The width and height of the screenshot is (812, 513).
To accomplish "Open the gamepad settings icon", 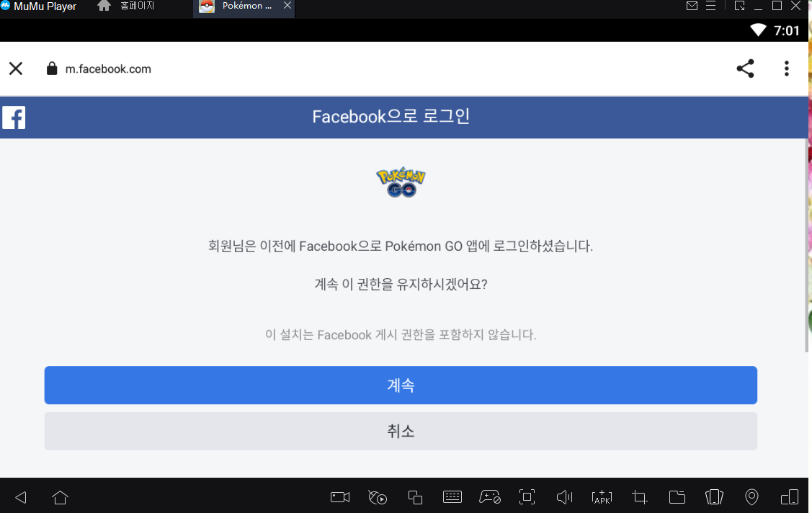I will pos(490,497).
